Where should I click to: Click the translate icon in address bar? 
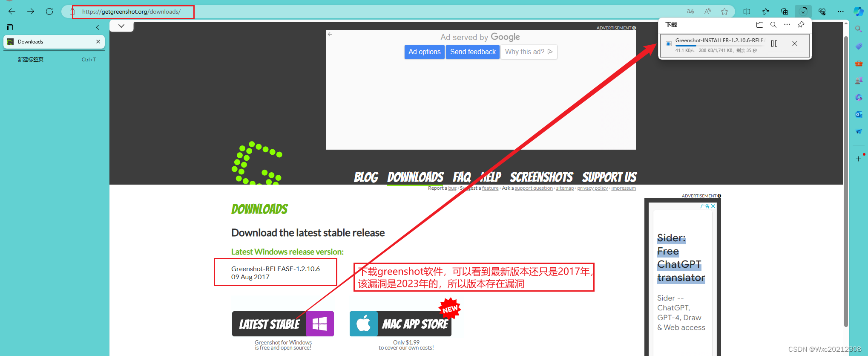point(690,12)
